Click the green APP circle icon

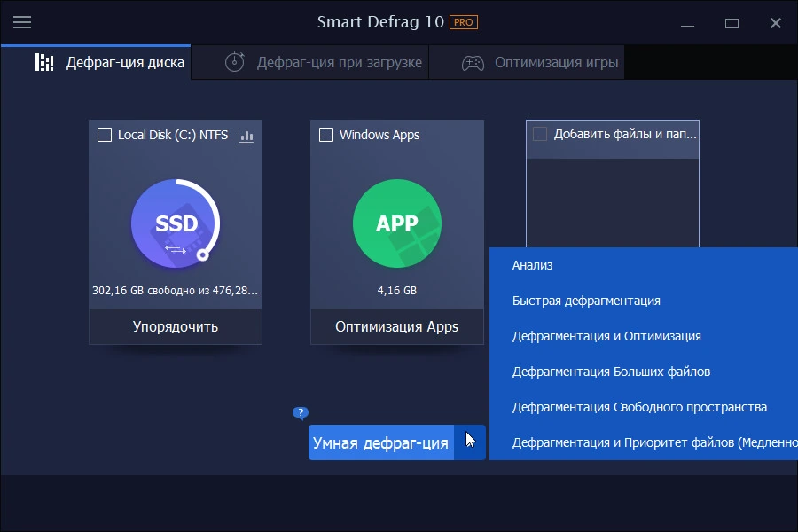[x=397, y=223]
